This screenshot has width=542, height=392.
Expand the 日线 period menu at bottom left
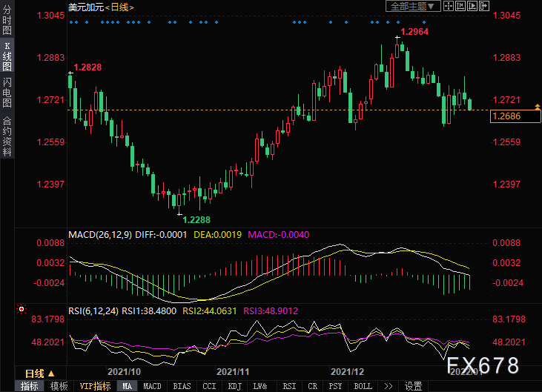click(35, 373)
